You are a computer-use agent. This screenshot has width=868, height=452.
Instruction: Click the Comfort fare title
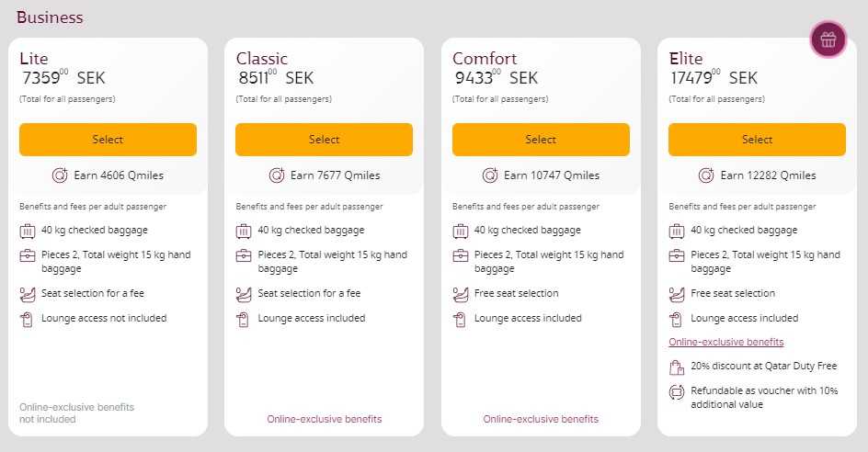pos(485,59)
